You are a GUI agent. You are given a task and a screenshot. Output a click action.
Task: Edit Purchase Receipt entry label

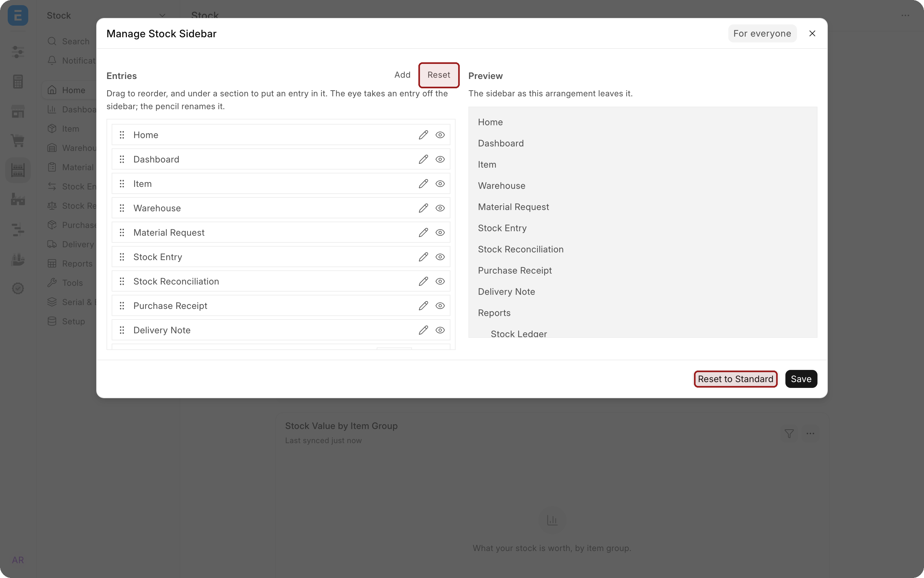click(x=423, y=306)
